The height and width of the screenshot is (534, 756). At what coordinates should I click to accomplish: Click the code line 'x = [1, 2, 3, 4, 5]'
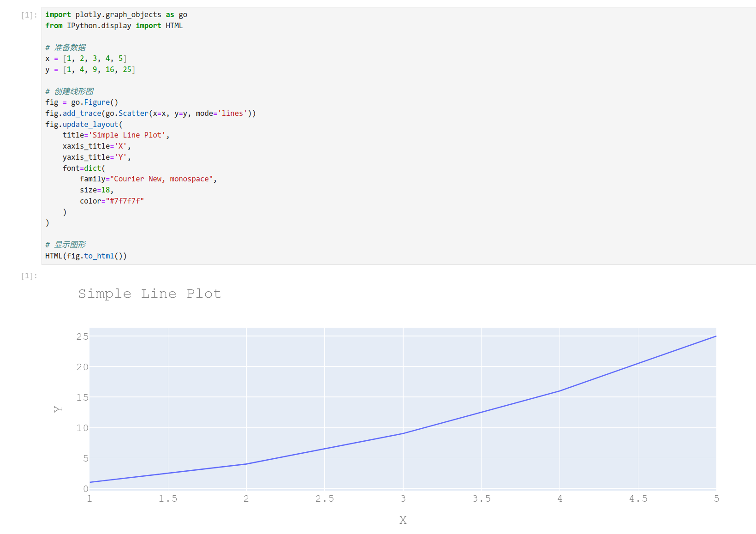tap(86, 59)
